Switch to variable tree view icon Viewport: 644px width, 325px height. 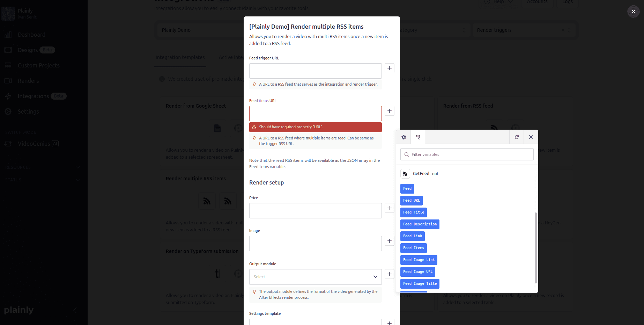point(418,137)
